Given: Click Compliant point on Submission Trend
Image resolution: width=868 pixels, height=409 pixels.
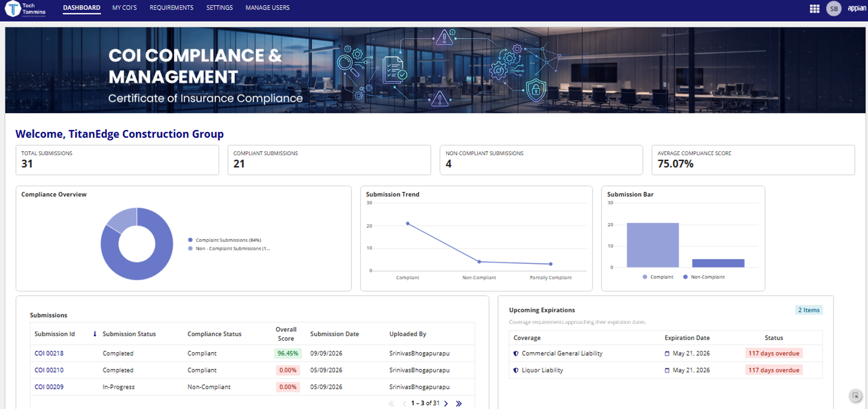Looking at the screenshot, I should tap(408, 223).
